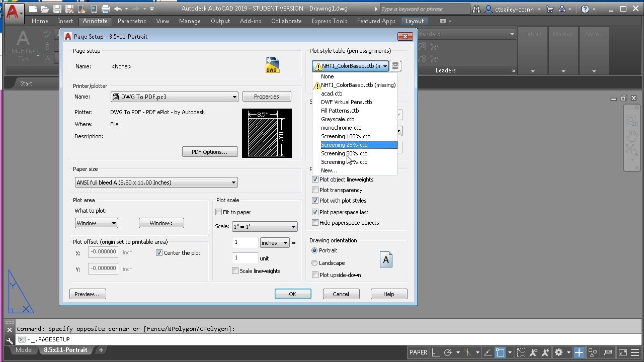This screenshot has height=362, width=644.
Task: Open the Autodesk App Store cart icon
Action: tap(549, 9)
